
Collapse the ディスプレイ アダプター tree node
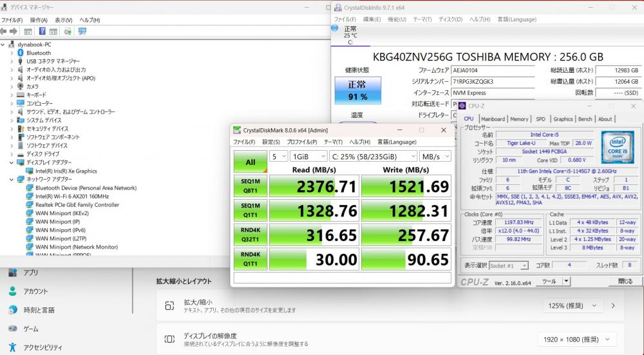[12, 162]
